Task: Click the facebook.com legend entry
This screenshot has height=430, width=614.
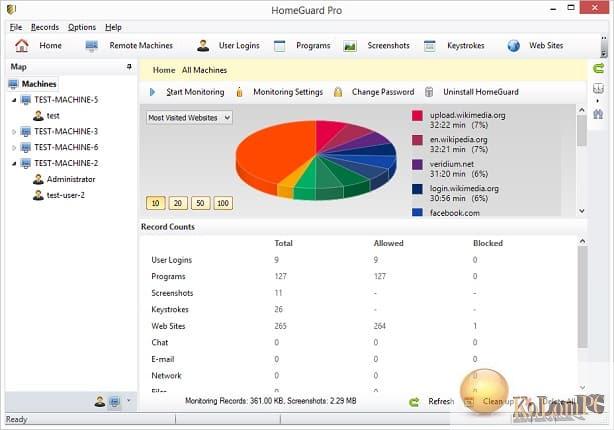Action: (455, 213)
